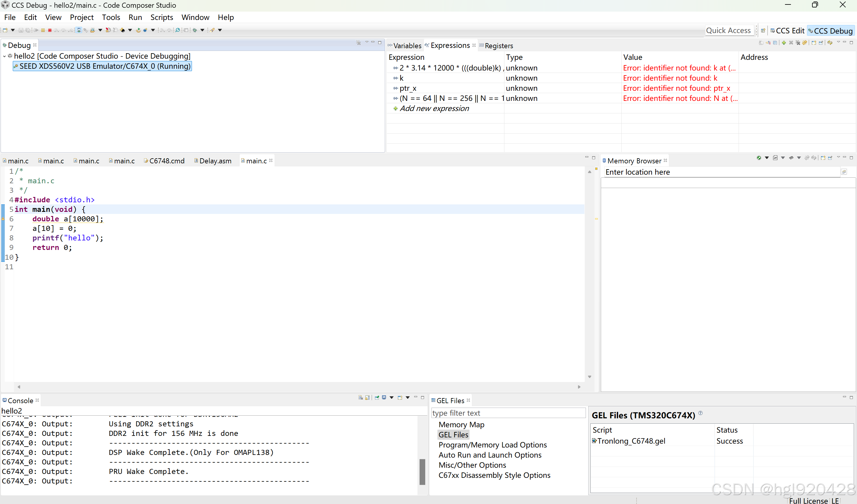Toggle Show Logical Structure icon in Expressions
The image size is (857, 504).
point(768,43)
